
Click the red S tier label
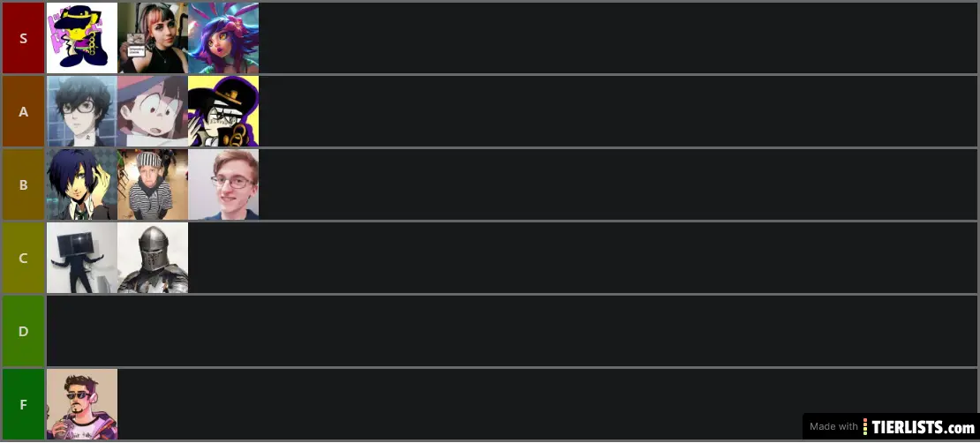[x=23, y=38]
